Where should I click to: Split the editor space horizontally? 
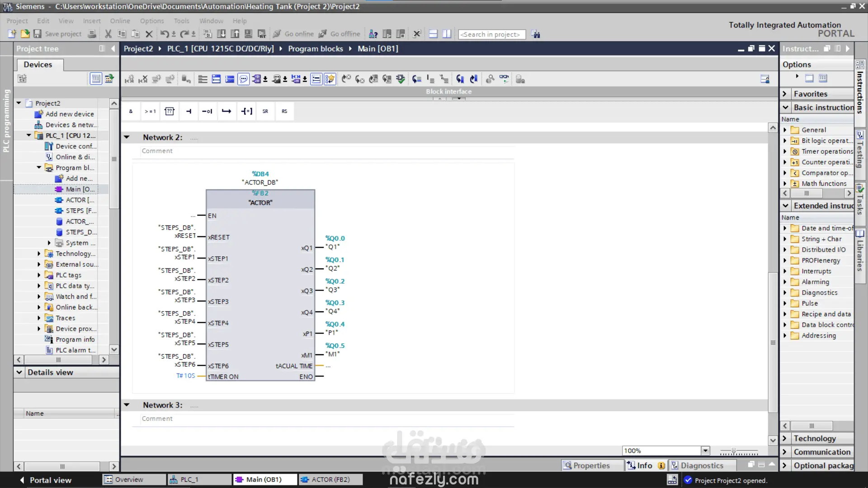433,34
